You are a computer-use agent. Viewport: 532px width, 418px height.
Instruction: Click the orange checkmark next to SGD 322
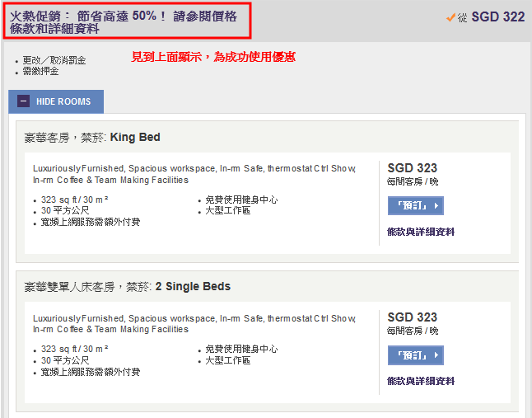(x=450, y=16)
